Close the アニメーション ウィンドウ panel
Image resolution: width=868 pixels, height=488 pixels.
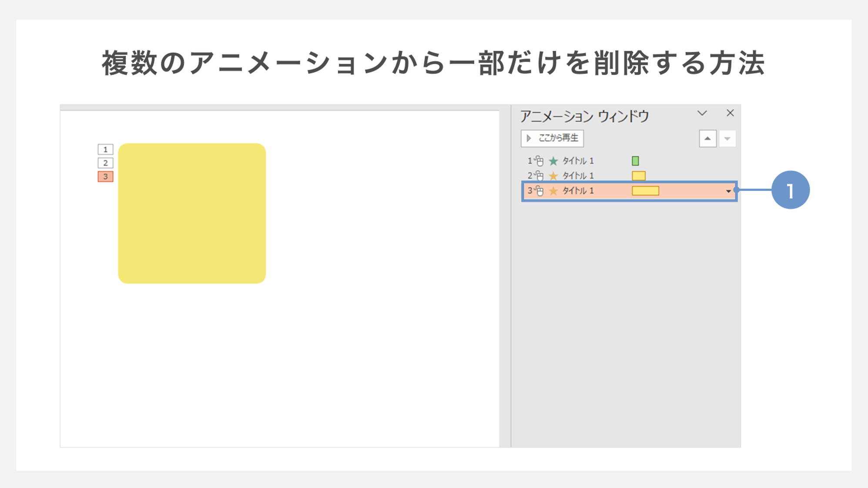click(730, 113)
